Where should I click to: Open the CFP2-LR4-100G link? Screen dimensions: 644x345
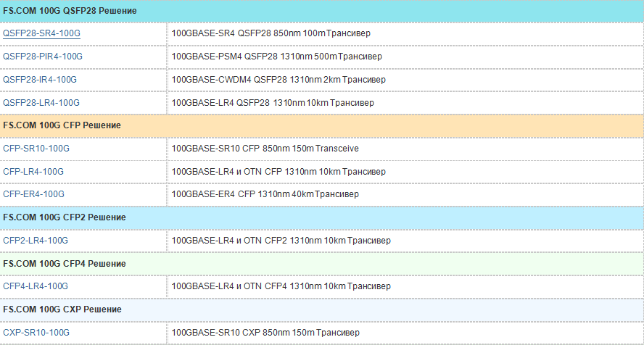(36, 241)
